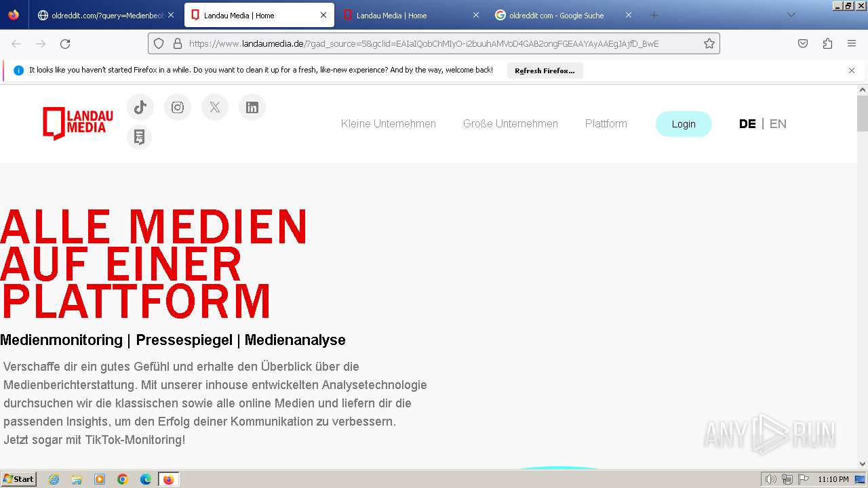Open a new browser tab
The height and width of the screenshot is (488, 868).
coord(654,15)
